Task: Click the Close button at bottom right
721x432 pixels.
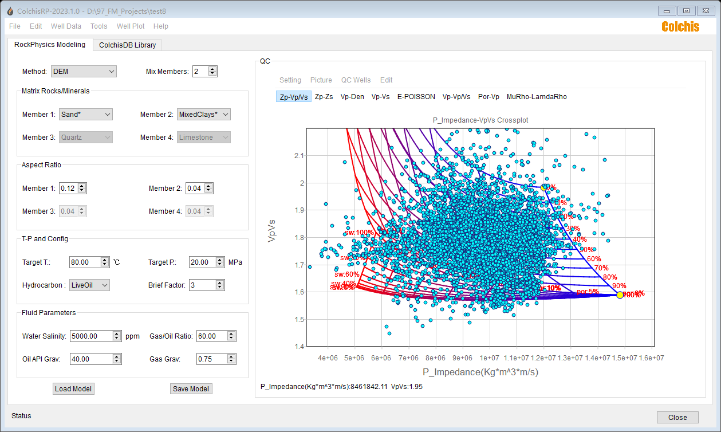Action: click(x=678, y=417)
